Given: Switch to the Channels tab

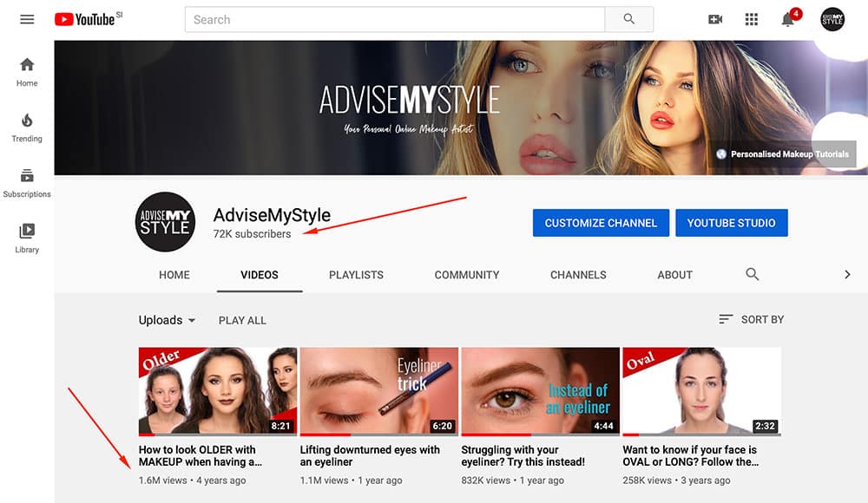Looking at the screenshot, I should tap(578, 275).
